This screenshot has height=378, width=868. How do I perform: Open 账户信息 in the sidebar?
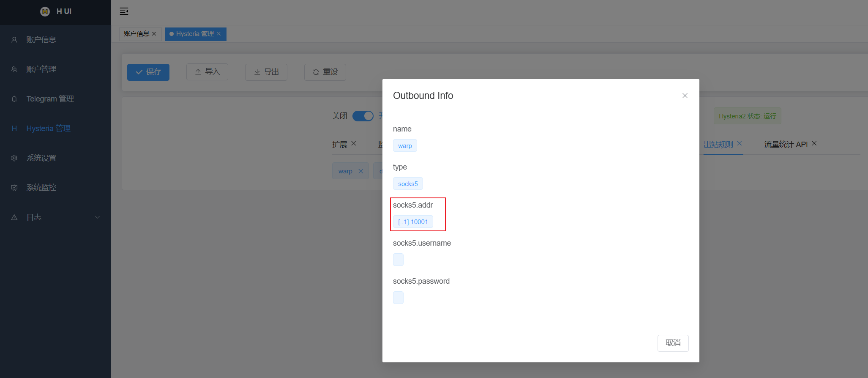[55, 40]
